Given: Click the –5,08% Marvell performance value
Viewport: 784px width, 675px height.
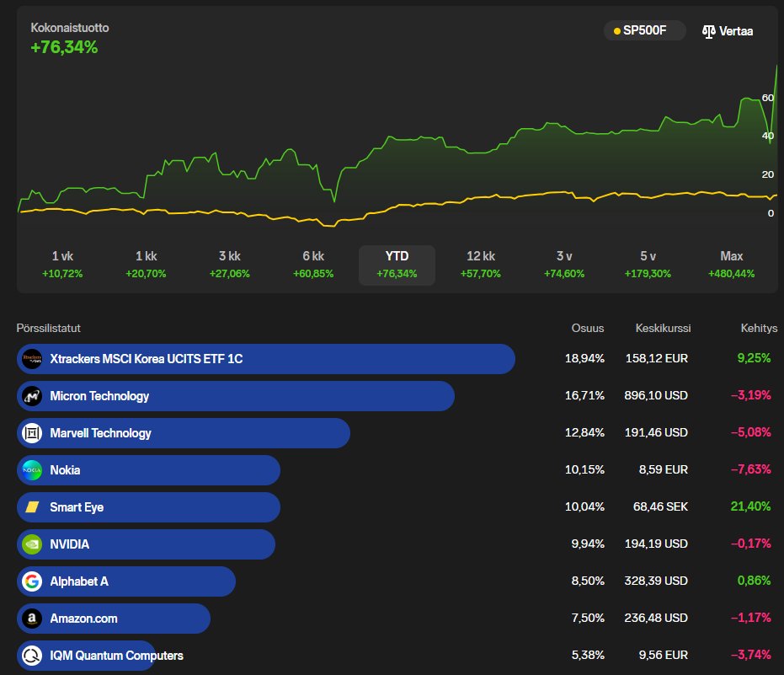Looking at the screenshot, I should 750,432.
